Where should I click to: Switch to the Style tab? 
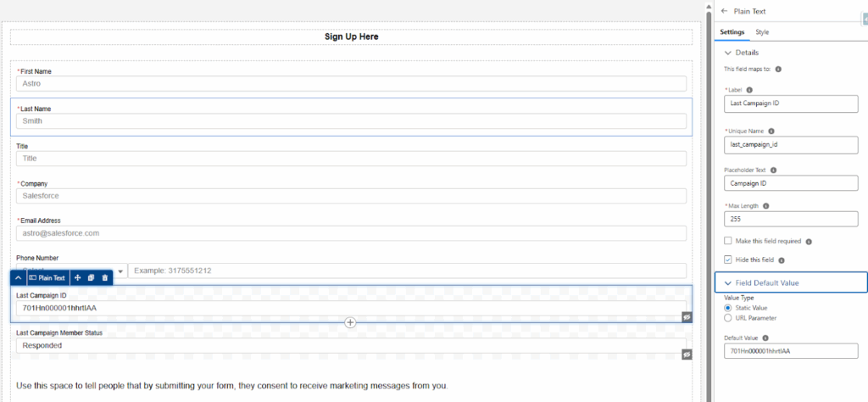[x=762, y=32]
